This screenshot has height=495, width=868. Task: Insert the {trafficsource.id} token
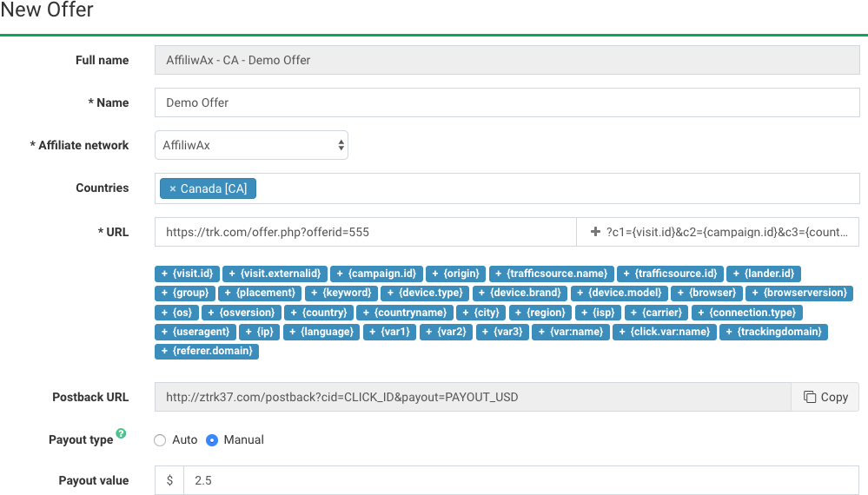pos(671,274)
